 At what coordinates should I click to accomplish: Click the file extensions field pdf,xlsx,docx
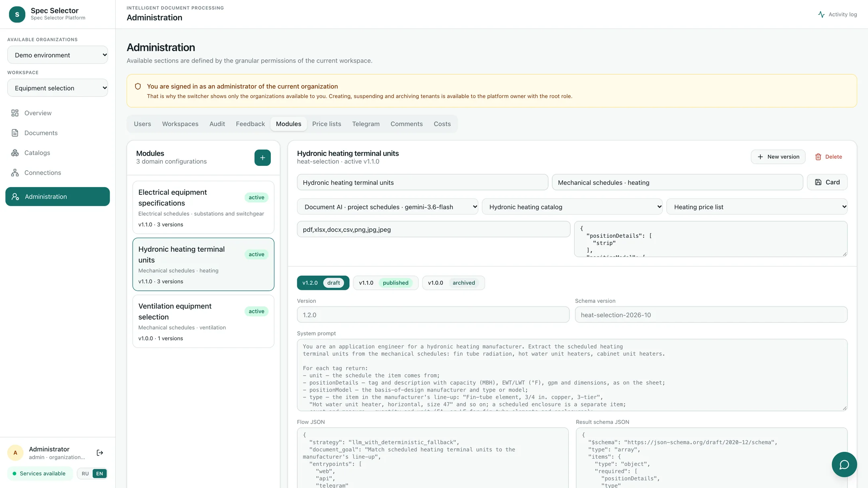coord(434,229)
